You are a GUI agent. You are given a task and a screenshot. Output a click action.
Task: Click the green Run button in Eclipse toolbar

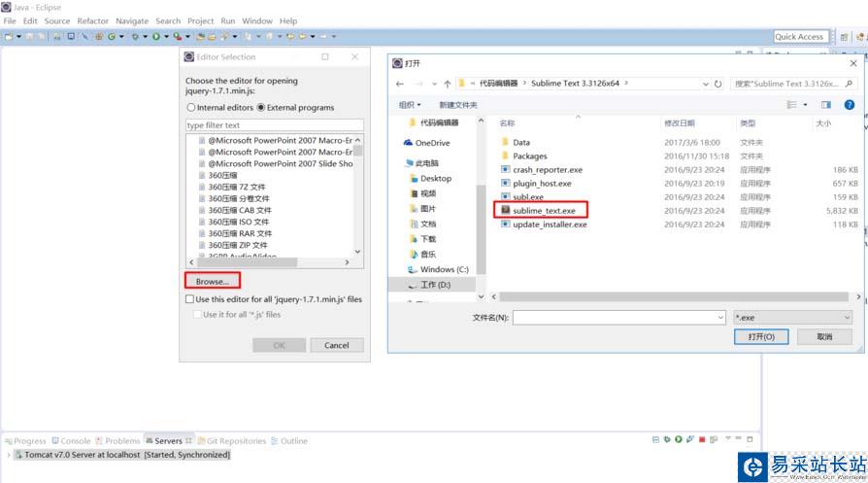click(156, 37)
